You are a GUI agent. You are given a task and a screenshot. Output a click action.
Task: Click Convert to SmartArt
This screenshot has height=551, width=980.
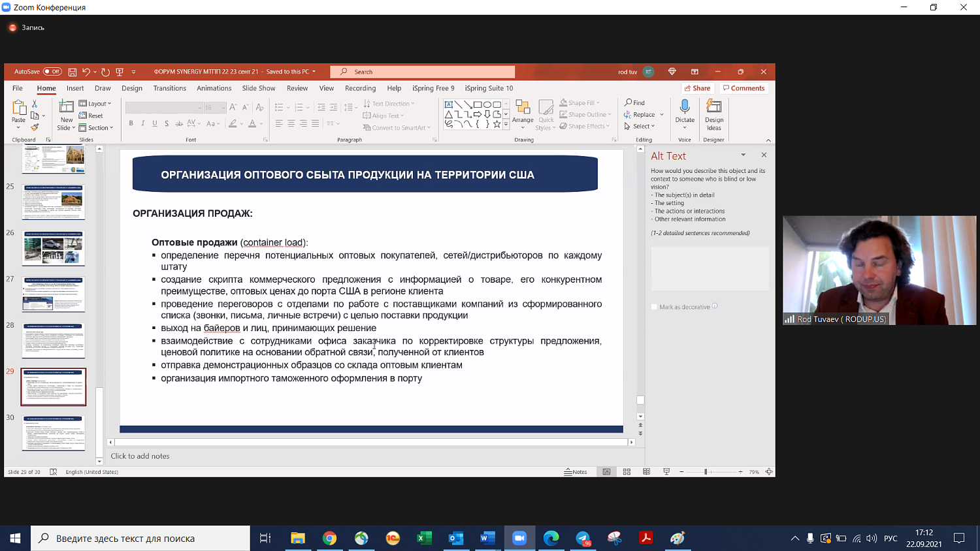397,128
